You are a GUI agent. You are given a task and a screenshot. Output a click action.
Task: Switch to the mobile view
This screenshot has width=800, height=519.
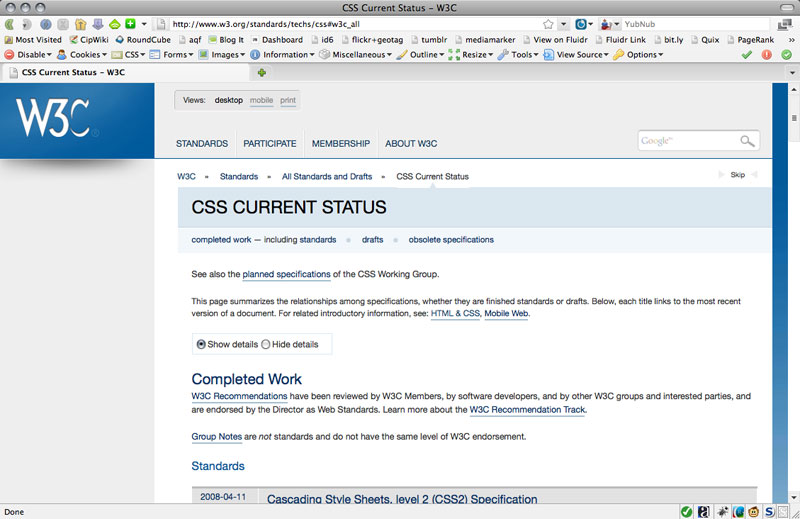coord(261,101)
